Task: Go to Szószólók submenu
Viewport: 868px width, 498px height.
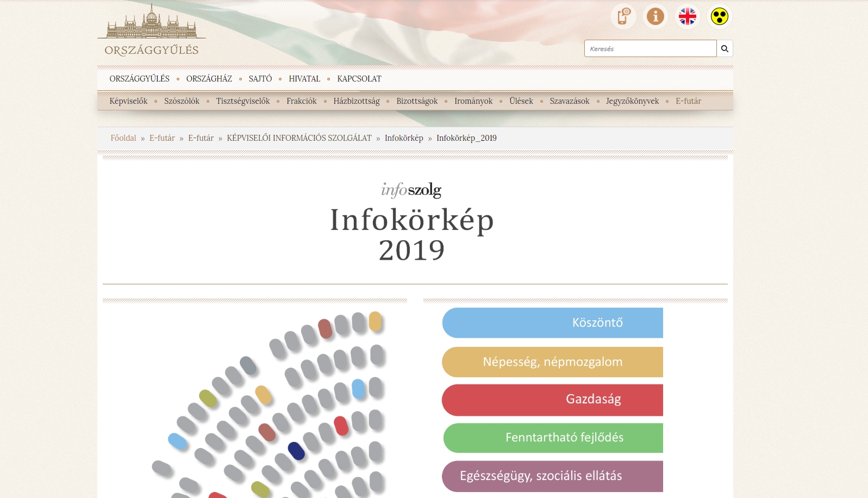Action: click(182, 101)
